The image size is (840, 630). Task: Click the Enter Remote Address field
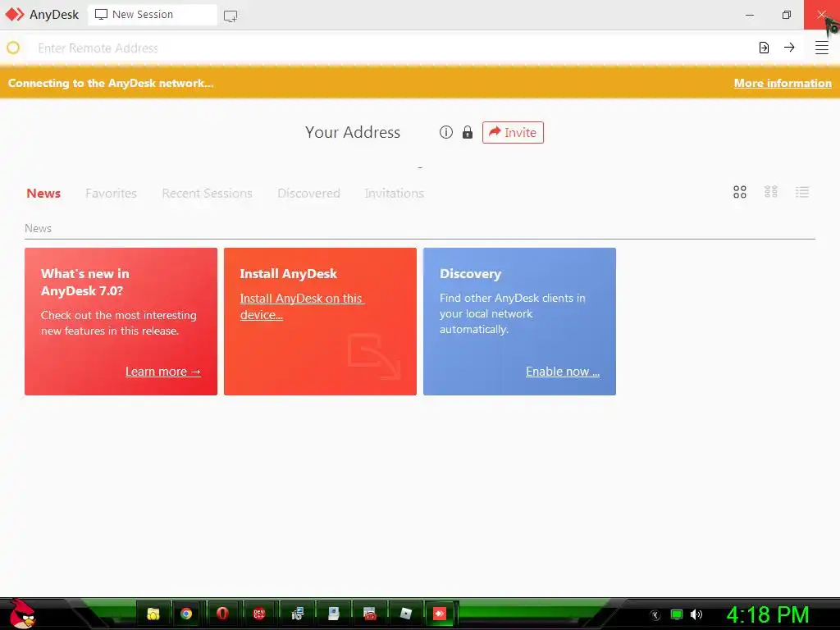coord(391,48)
